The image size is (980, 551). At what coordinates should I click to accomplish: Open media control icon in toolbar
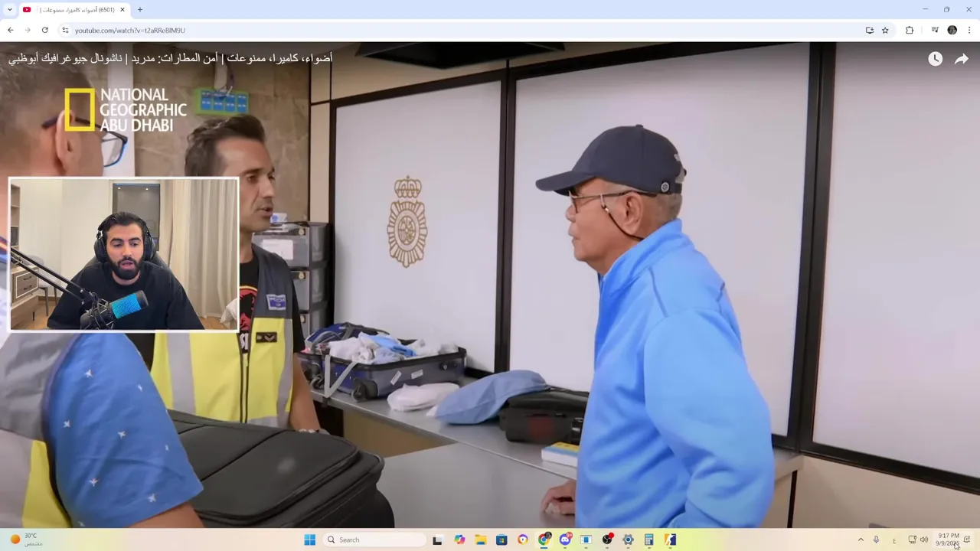pyautogui.click(x=935, y=30)
